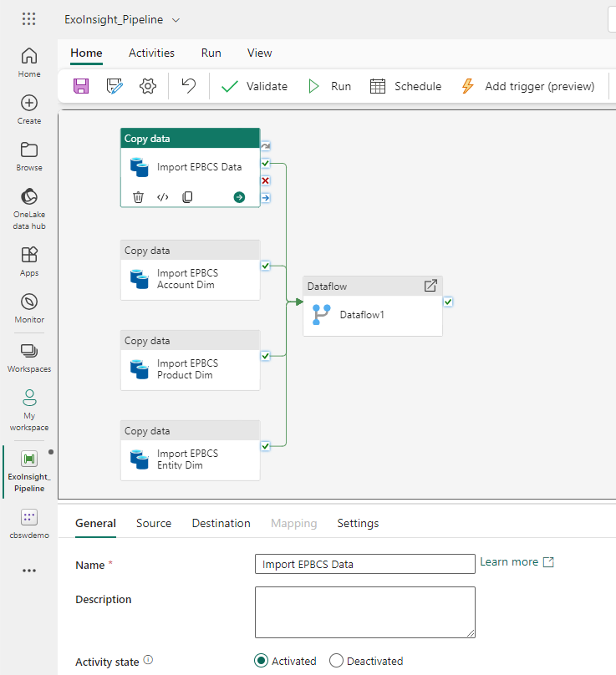Screen dimensions: 616x675
Task: View code of Import EPBCS Data activity
Action: 163,197
